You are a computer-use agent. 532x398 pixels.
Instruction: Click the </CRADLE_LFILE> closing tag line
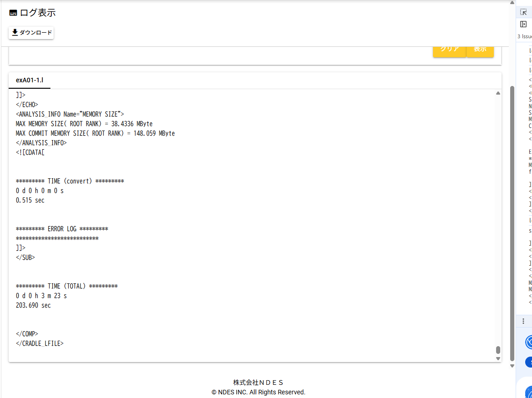40,343
